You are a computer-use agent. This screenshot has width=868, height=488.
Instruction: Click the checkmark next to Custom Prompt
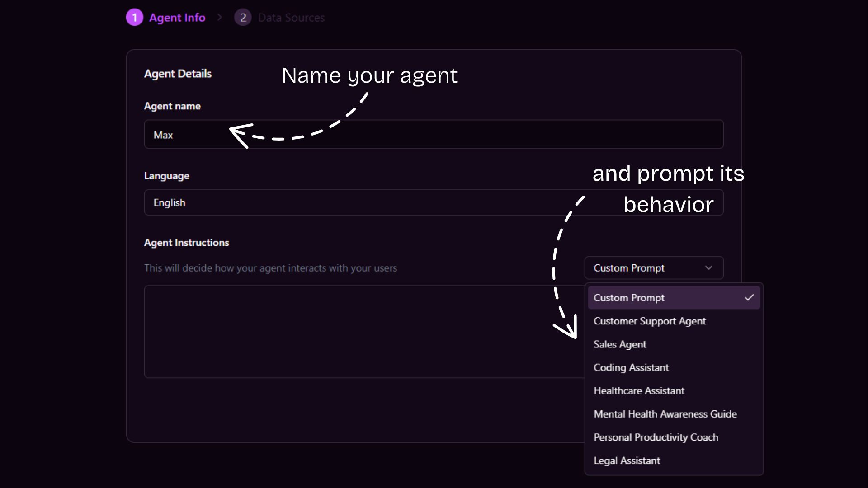click(x=749, y=297)
